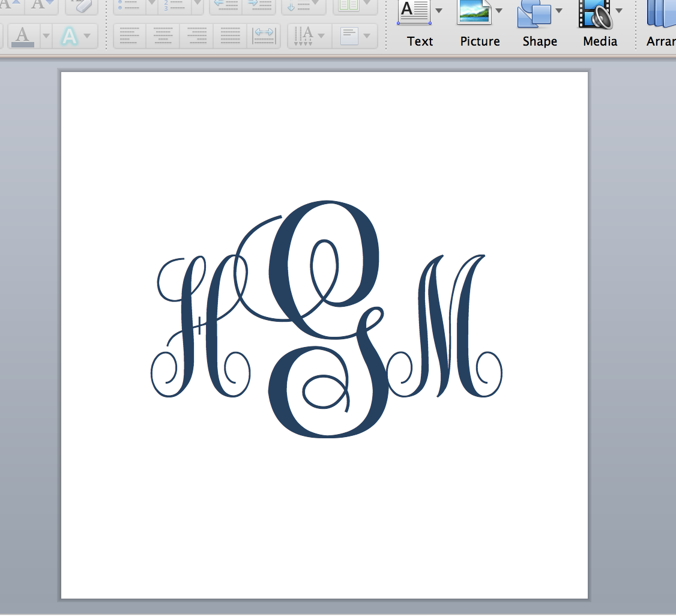This screenshot has width=676, height=616.
Task: Toggle centered text alignment
Action: [x=163, y=36]
